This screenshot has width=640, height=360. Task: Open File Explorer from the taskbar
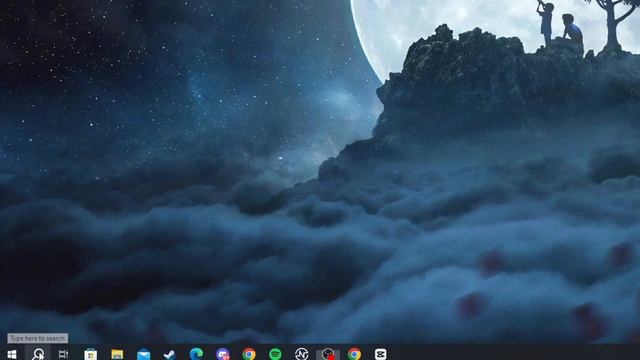click(117, 354)
